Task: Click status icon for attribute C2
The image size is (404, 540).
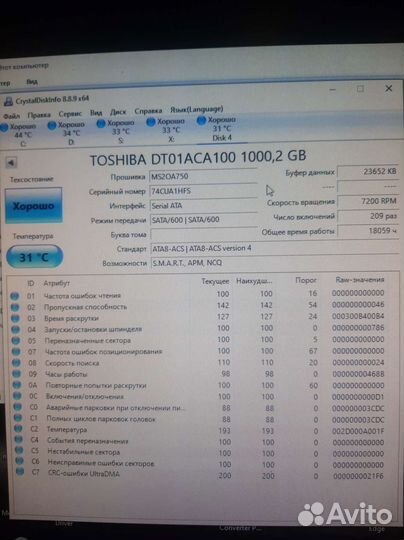Action: click(19, 429)
